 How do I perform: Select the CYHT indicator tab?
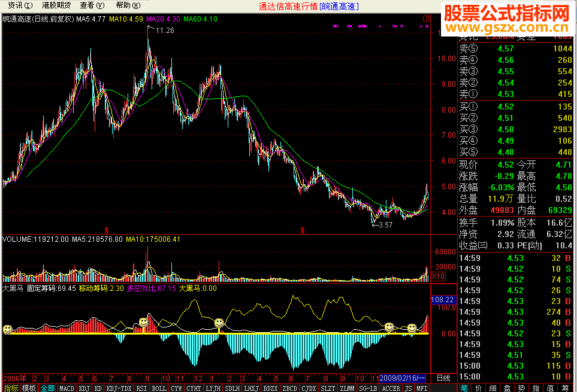click(194, 388)
